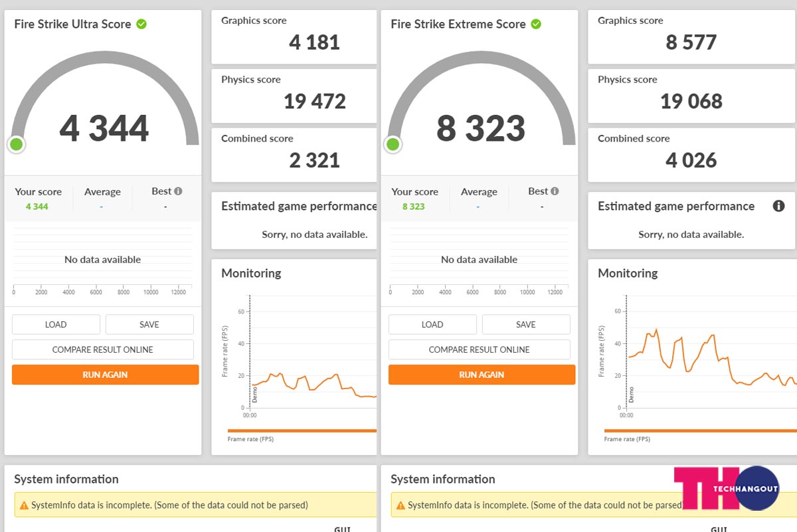Click 'Sorry, no data available.' in Extreme results

coord(691,234)
